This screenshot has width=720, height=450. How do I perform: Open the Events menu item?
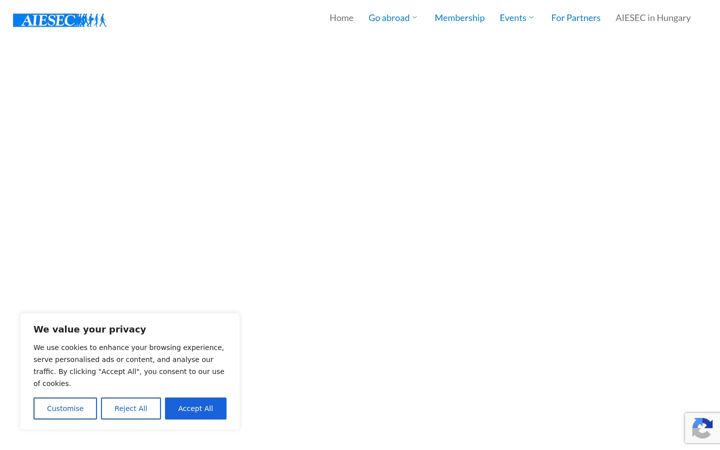[x=512, y=18]
